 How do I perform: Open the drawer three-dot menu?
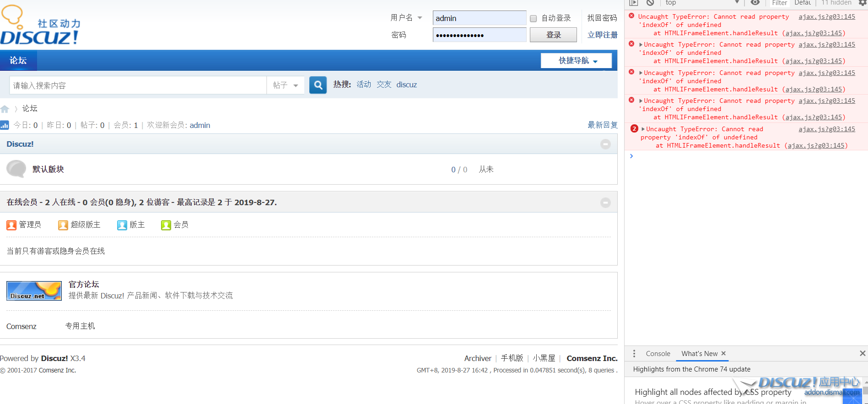634,353
